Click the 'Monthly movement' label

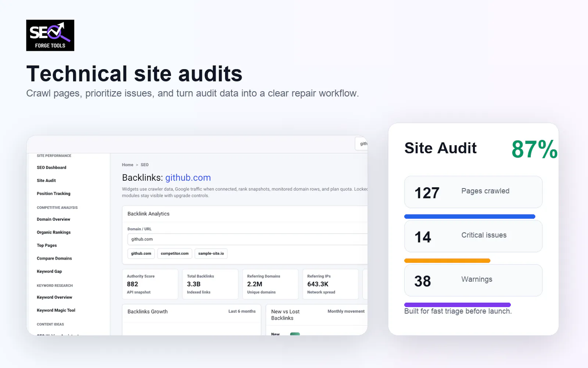pyautogui.click(x=346, y=311)
